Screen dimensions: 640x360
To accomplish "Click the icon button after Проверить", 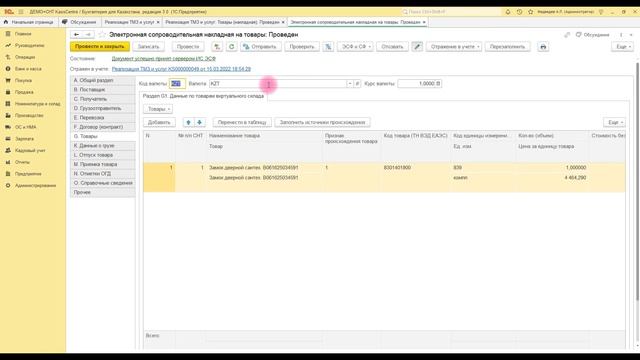I will (x=328, y=47).
